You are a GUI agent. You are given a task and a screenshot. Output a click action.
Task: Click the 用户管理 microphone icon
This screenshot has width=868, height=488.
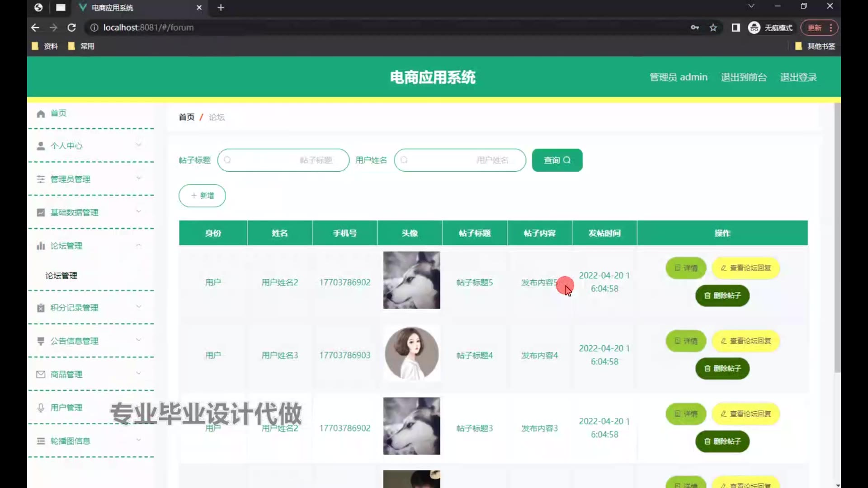41,408
